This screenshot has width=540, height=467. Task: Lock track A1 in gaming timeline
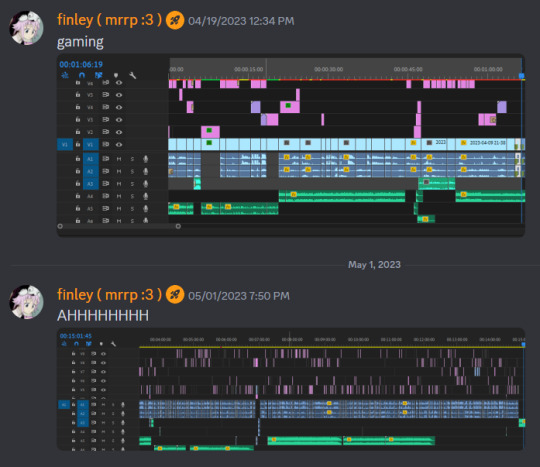(x=78, y=159)
